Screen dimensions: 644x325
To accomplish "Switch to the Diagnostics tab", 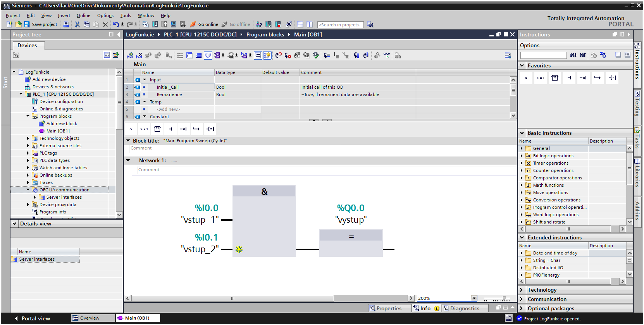I will 461,308.
